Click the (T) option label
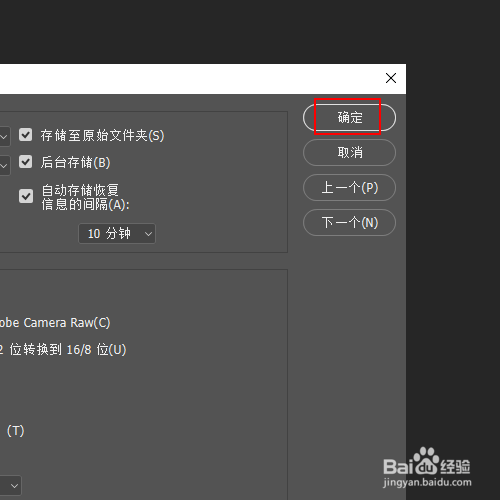 pyautogui.click(x=16, y=431)
